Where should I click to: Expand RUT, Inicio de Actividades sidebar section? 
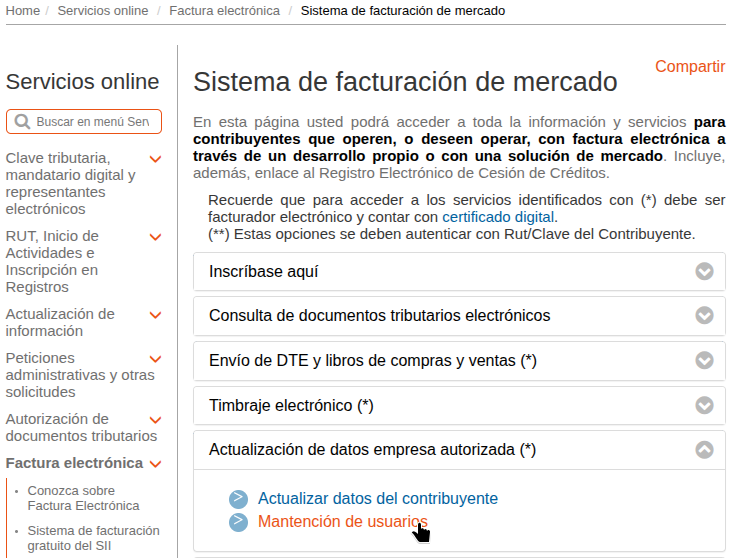155,237
